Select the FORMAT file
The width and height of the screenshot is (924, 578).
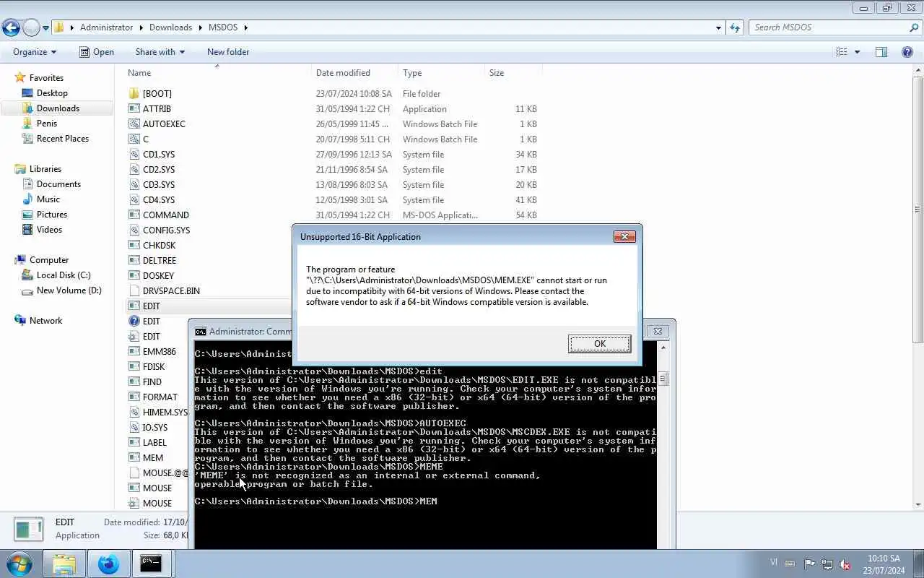click(160, 397)
